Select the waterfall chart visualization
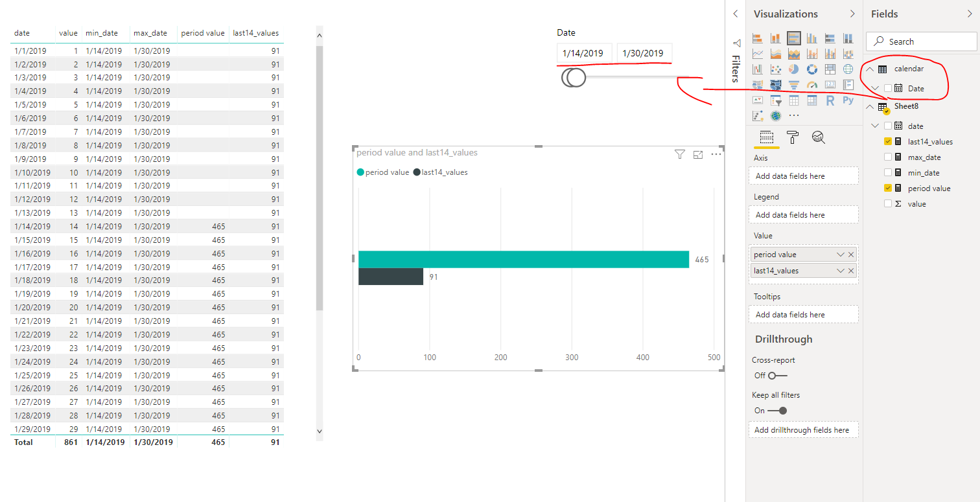Image resolution: width=980 pixels, height=502 pixels. 757,69
